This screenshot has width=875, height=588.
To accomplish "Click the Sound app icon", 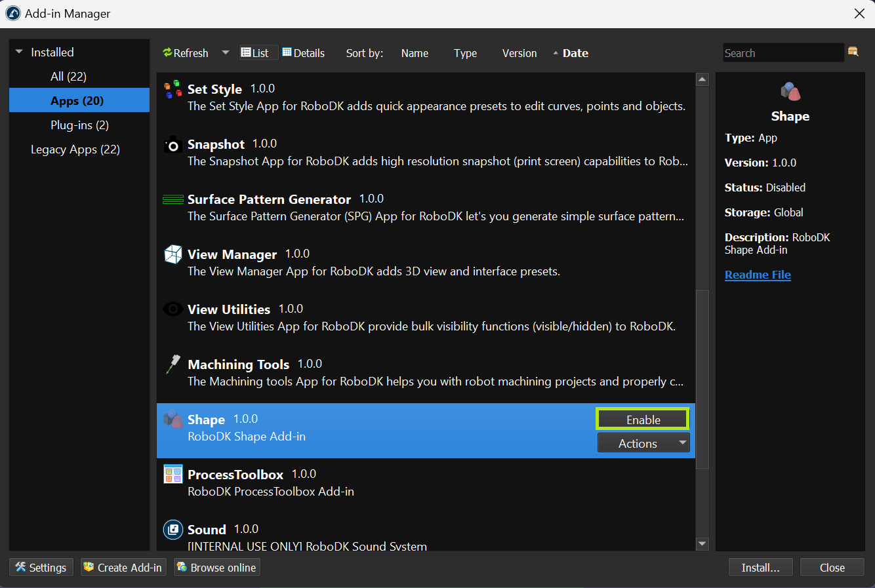I will click(173, 530).
